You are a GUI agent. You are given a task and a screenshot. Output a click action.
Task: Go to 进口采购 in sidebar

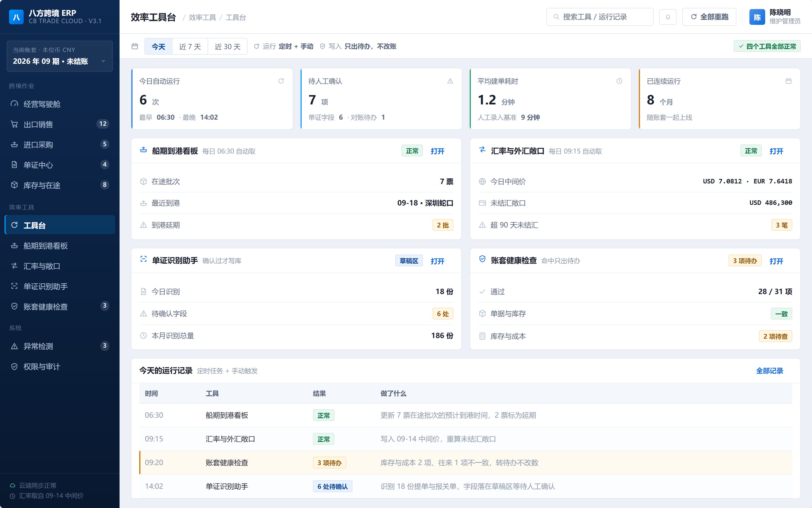(x=60, y=144)
